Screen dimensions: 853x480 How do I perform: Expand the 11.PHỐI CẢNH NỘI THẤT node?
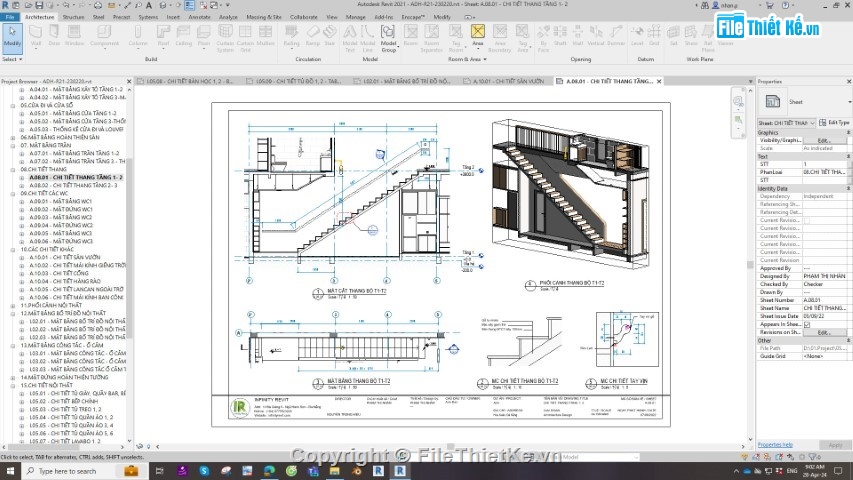(13, 305)
